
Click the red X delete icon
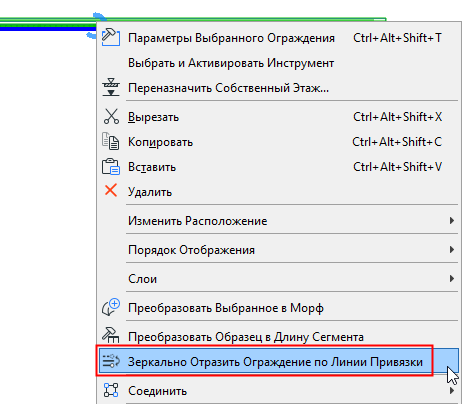pyautogui.click(x=111, y=191)
